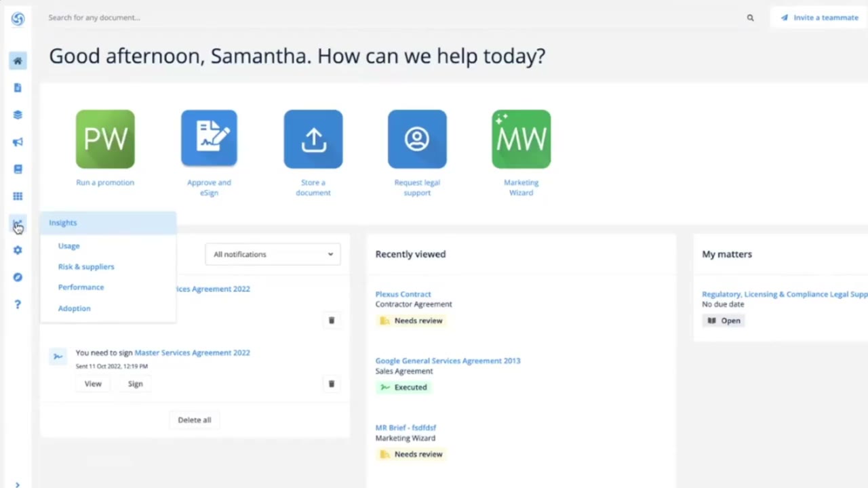Screen dimensions: 868x488
Task: Click the 'No due date' text
Action: tap(723, 304)
